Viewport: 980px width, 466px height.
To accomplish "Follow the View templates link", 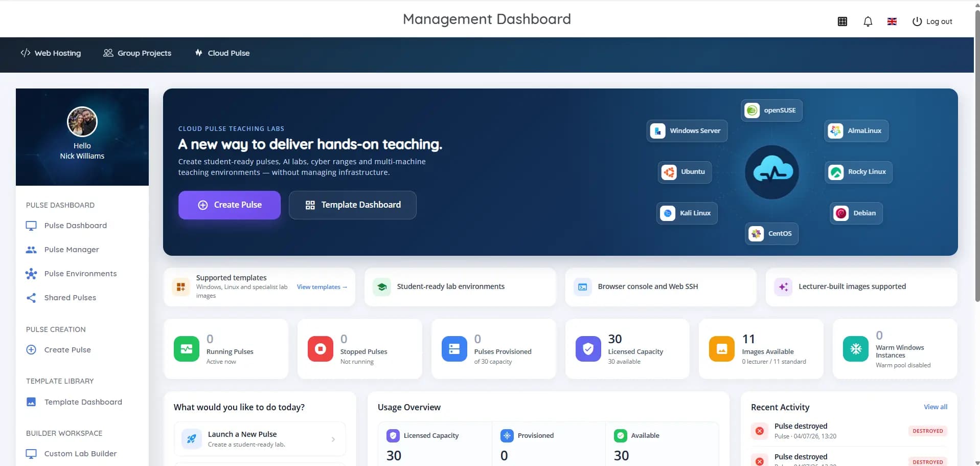I will [x=322, y=287].
